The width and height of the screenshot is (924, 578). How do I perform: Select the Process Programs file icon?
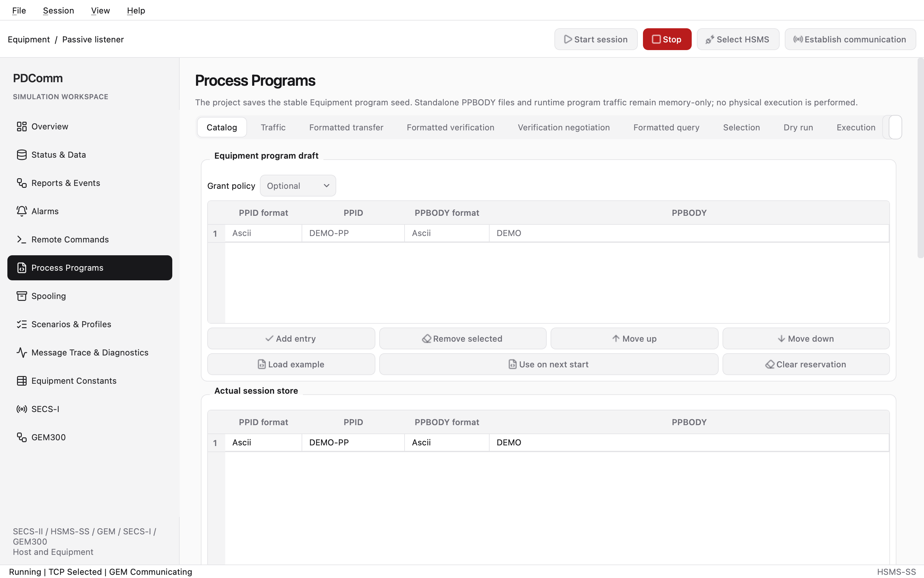pos(22,268)
